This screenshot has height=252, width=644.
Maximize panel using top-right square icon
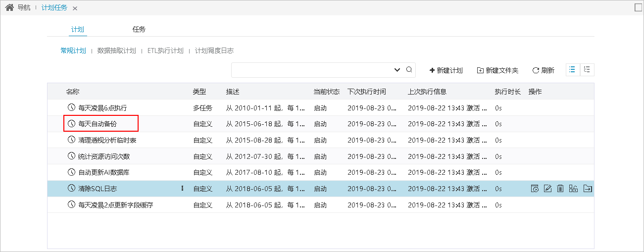pos(638,7)
